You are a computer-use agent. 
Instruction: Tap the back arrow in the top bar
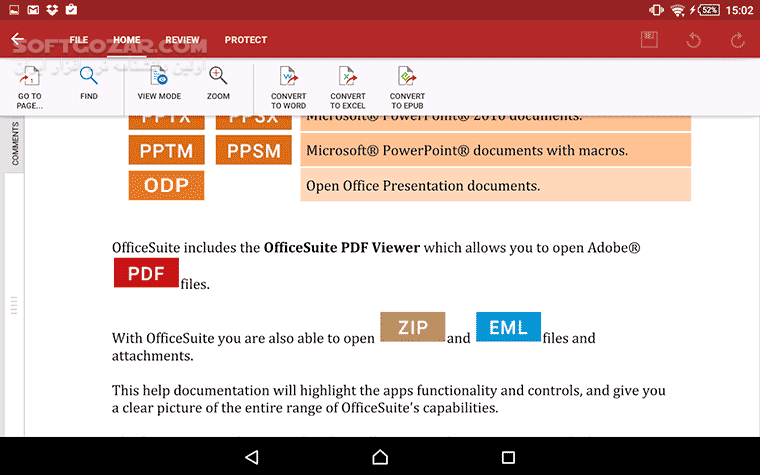tap(17, 39)
